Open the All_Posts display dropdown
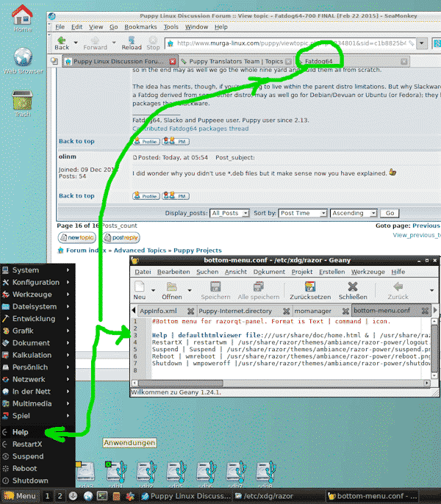 coord(229,213)
